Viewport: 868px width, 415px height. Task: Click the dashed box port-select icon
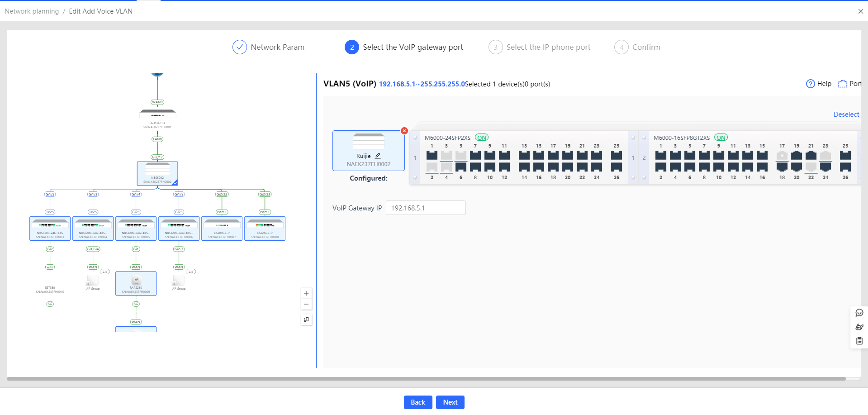(x=842, y=84)
